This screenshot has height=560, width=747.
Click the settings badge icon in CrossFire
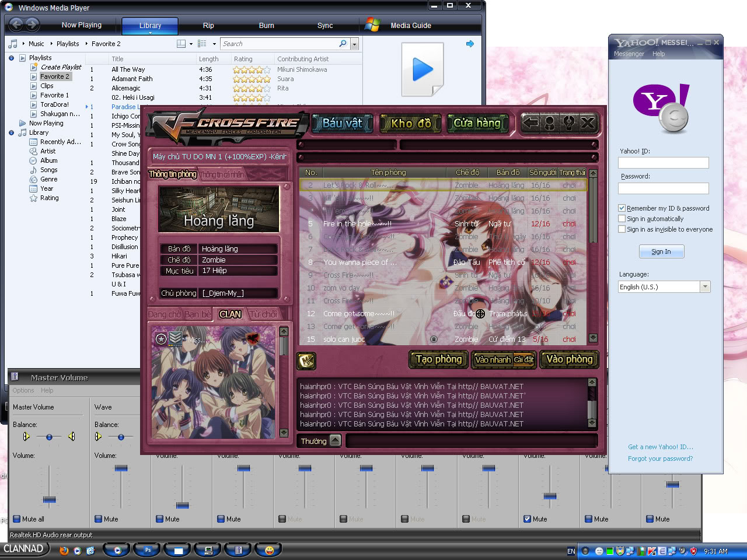click(569, 123)
